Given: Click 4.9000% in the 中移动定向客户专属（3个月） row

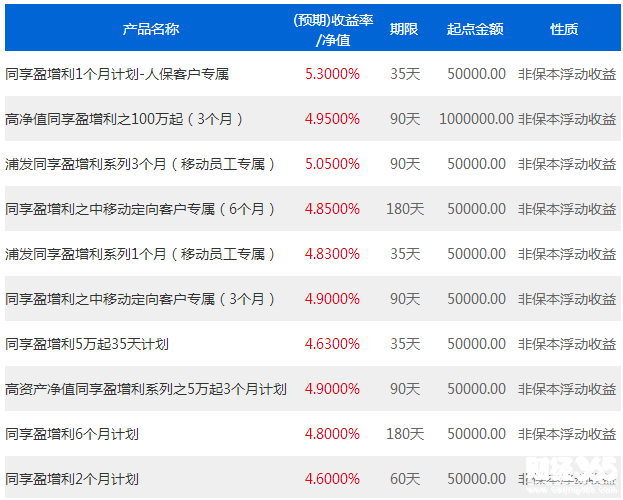Looking at the screenshot, I should coord(332,298).
